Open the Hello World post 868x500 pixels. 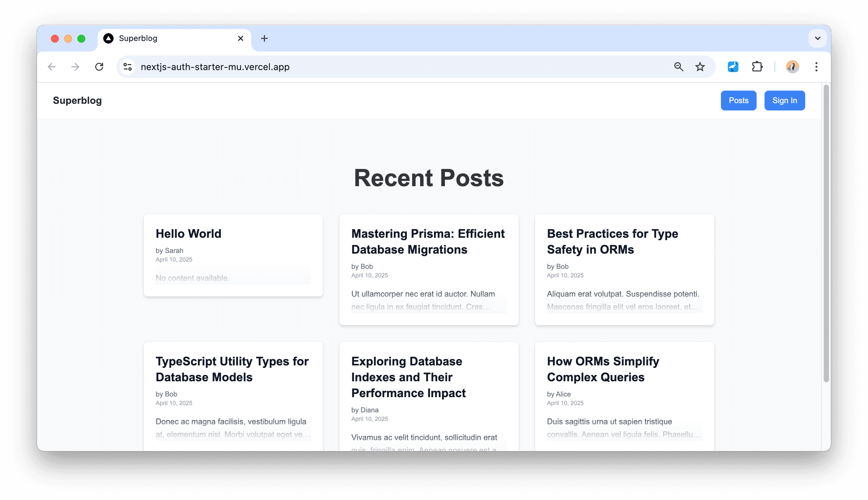[x=189, y=233]
